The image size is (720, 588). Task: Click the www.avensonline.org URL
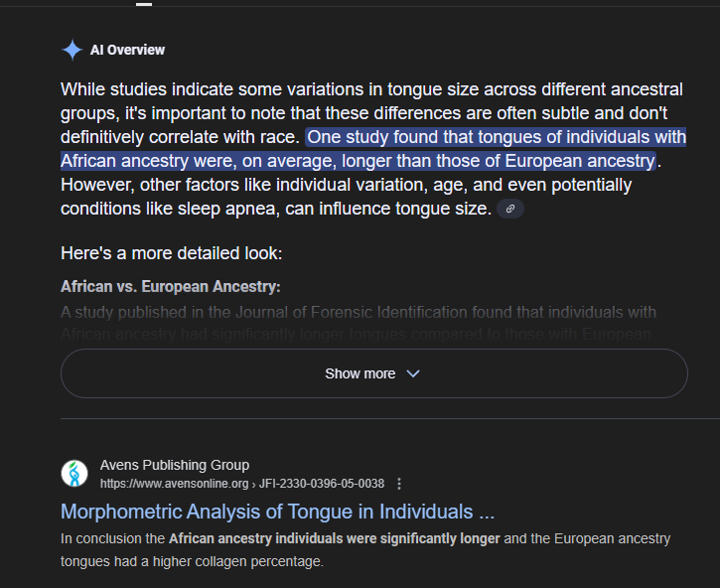pos(174,484)
